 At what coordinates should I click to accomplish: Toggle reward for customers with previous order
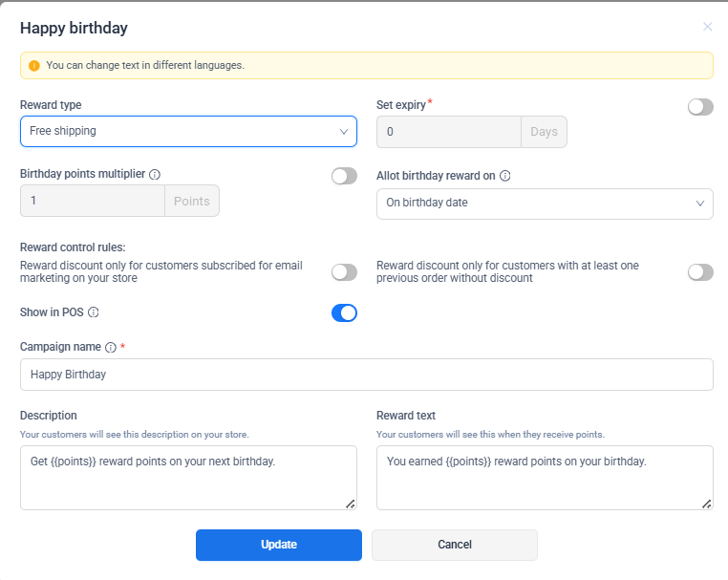(x=700, y=272)
